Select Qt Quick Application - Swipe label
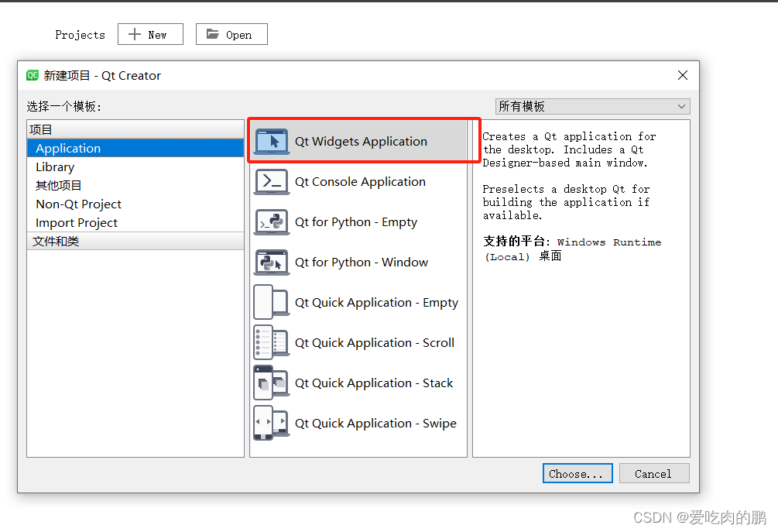This screenshot has height=532, width=778. [x=375, y=423]
